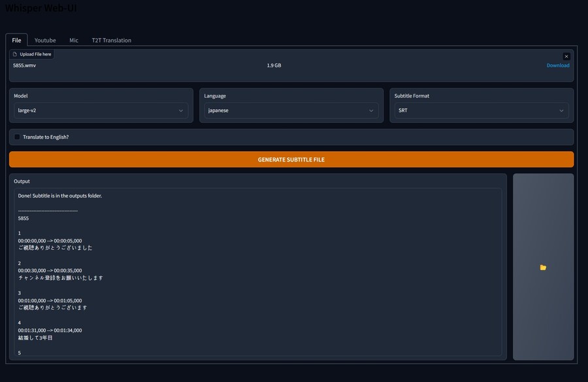
Task: Expand the Model dropdown arrow
Action: [181, 111]
